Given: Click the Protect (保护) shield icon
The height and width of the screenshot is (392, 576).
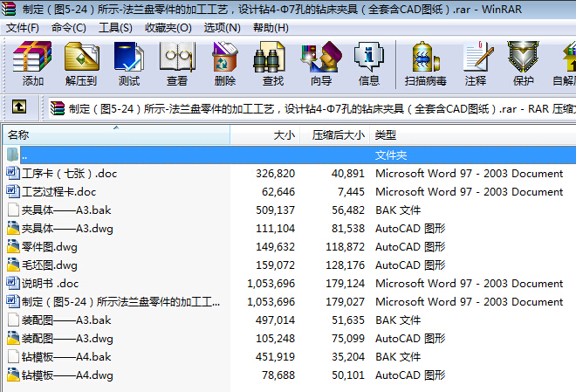Looking at the screenshot, I should [x=523, y=57].
